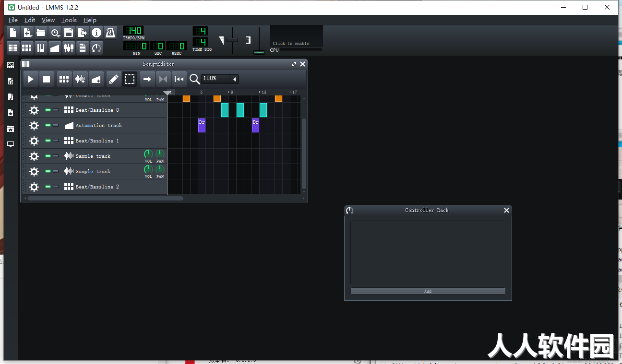Open the FX Mixer
This screenshot has width=622, height=364.
click(69, 48)
